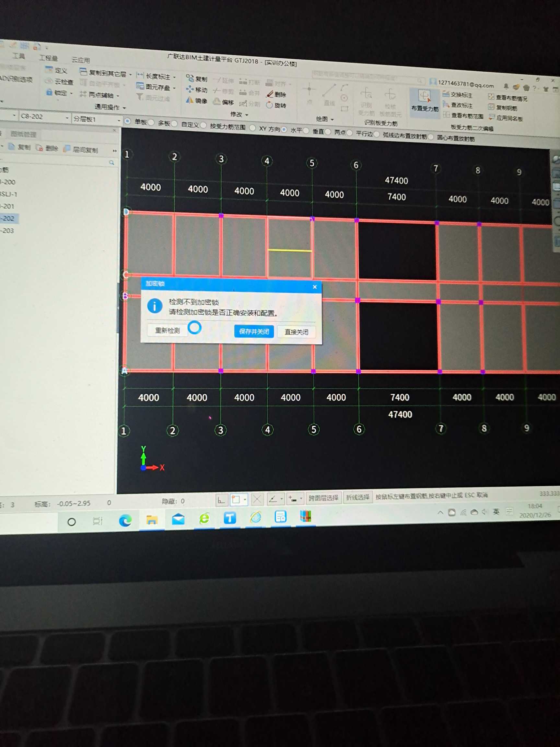Screen dimensions: 560x747
Task: Click 层间复制 in the component list toolbar
Action: 81,149
